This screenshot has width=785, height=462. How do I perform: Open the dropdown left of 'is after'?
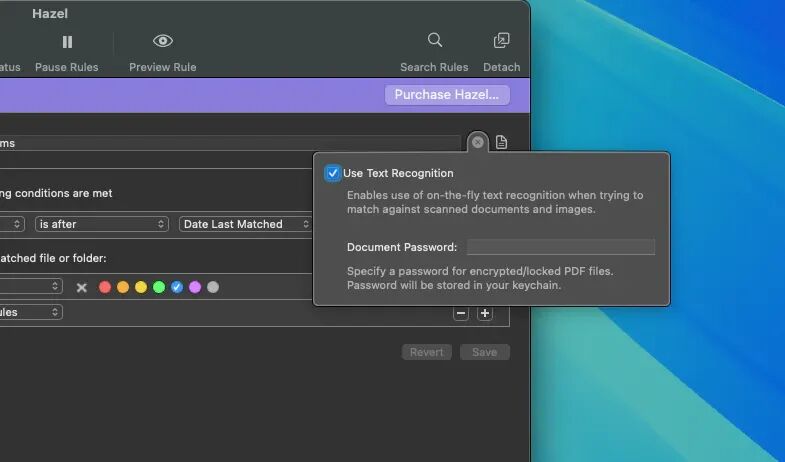(x=11, y=224)
